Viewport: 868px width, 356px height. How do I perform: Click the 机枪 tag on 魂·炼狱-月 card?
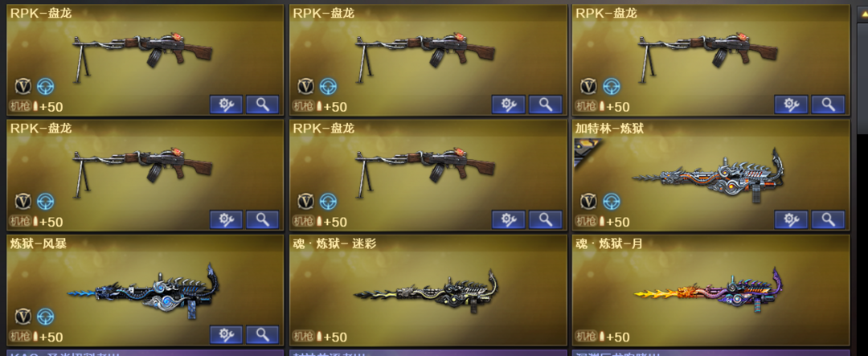[586, 336]
